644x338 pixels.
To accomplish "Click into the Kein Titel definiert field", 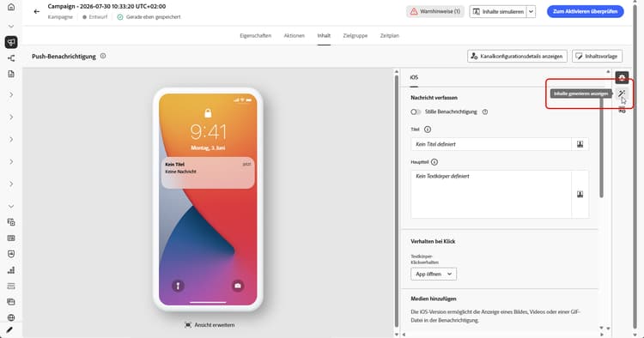I will coord(491,144).
